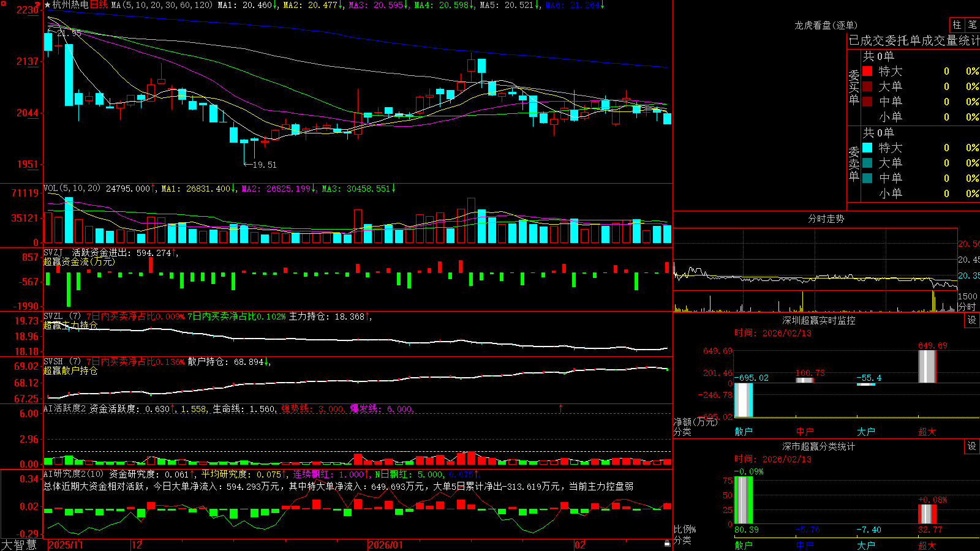980x551 pixels.
Task: Click the 深市超赢分类统计 title
Action: (818, 446)
